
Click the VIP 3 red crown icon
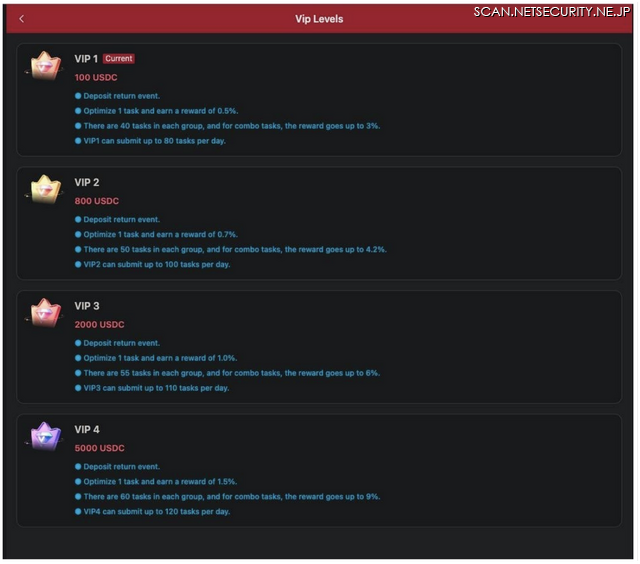[44, 313]
